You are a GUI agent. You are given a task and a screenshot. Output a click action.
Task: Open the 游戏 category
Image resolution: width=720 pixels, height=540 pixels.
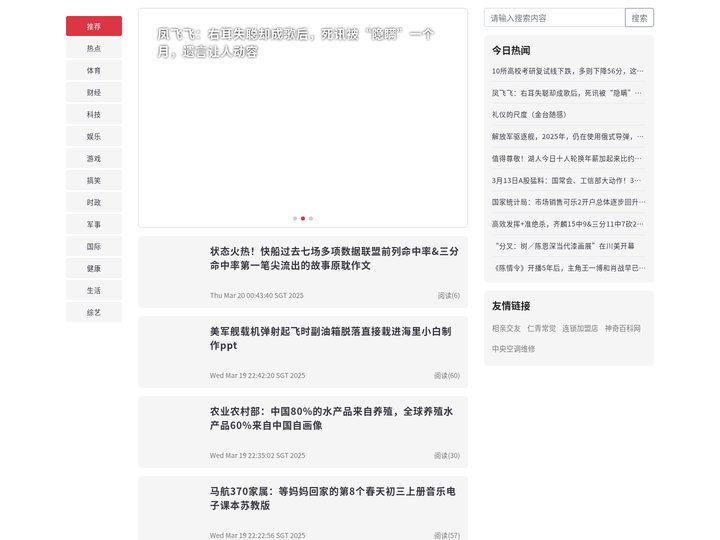[94, 158]
